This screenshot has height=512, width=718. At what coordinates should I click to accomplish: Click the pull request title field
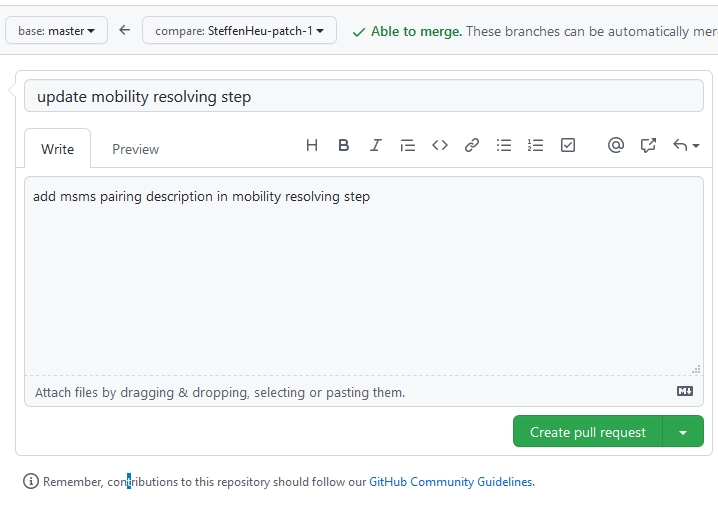point(364,96)
